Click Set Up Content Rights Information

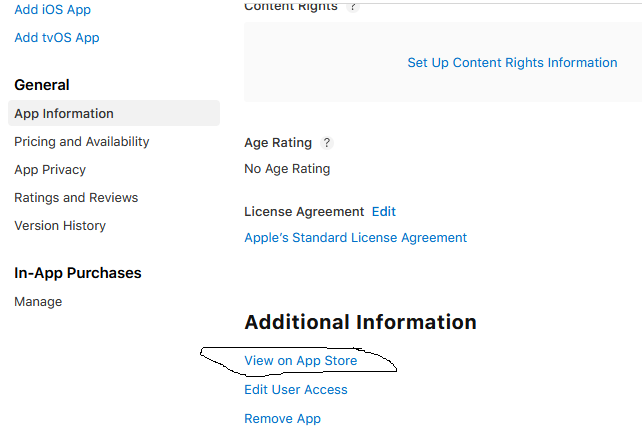(x=512, y=63)
